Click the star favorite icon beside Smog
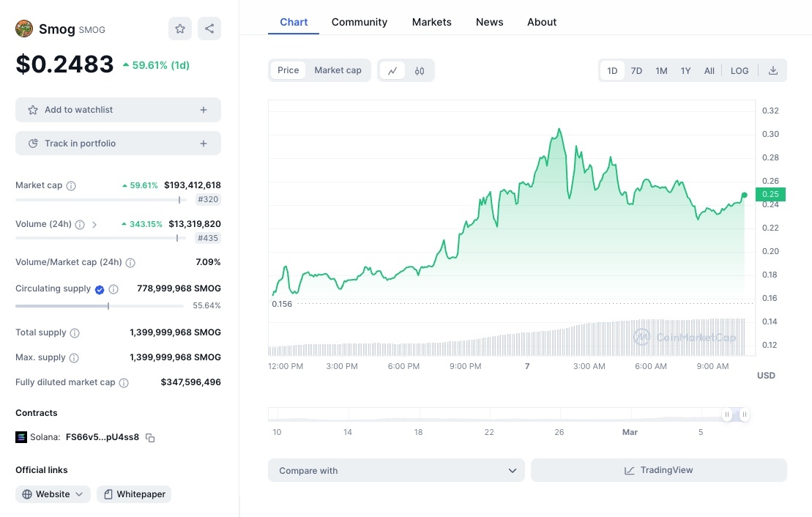 179,29
